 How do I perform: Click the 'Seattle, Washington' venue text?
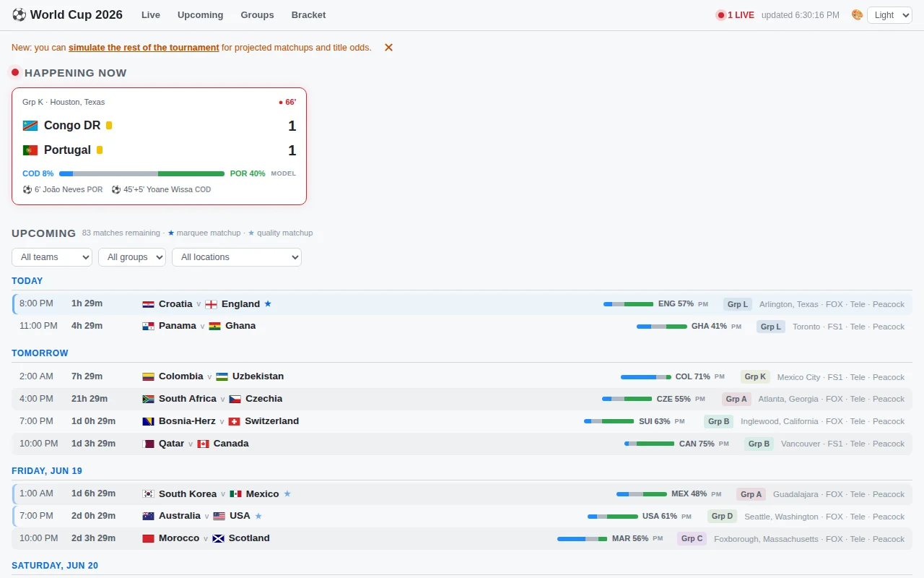click(x=781, y=517)
